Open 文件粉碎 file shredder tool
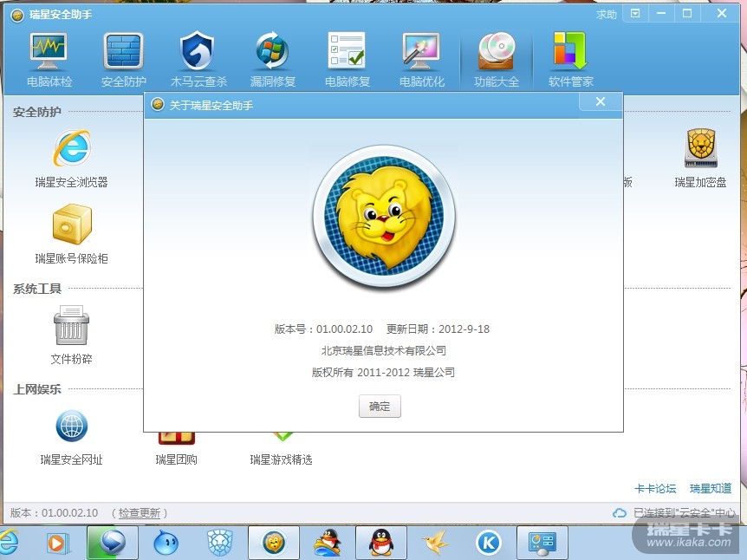Screen dimensions: 747x560 [71, 335]
